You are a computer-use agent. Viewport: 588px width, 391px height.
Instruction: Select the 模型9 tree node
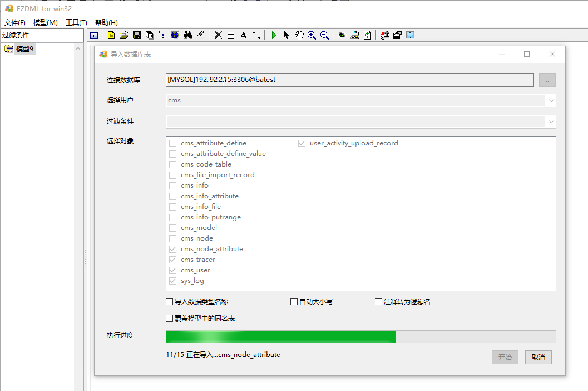tap(24, 49)
